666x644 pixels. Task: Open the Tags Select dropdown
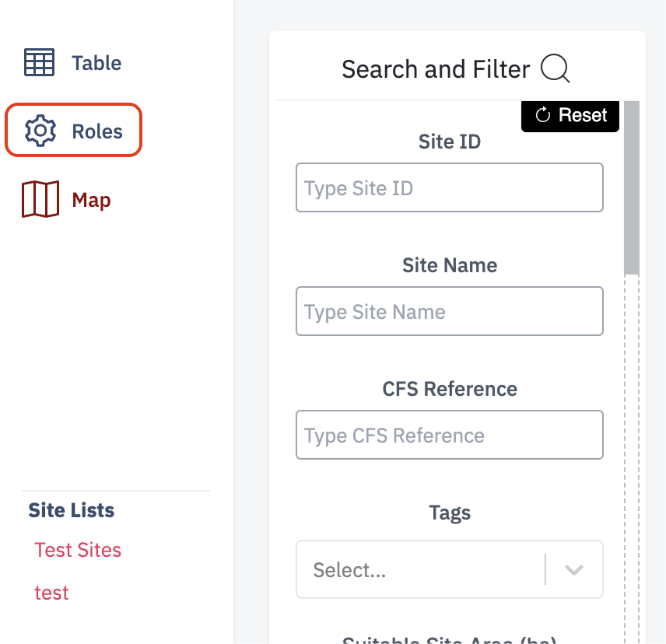click(x=420, y=569)
